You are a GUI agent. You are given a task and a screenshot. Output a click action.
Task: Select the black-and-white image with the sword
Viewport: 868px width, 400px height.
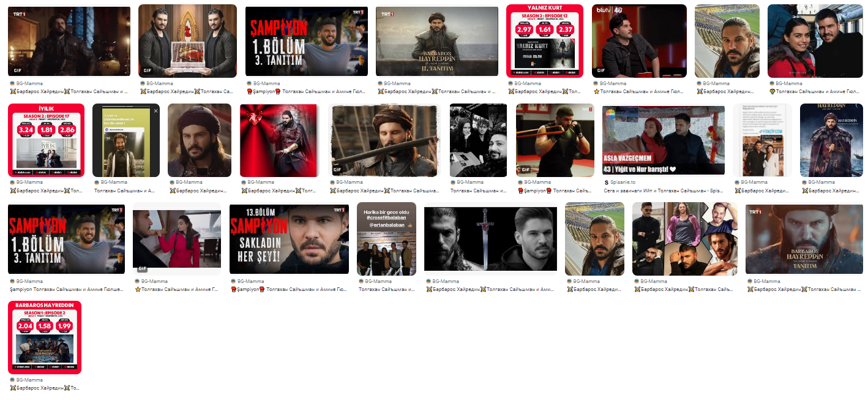(x=490, y=239)
